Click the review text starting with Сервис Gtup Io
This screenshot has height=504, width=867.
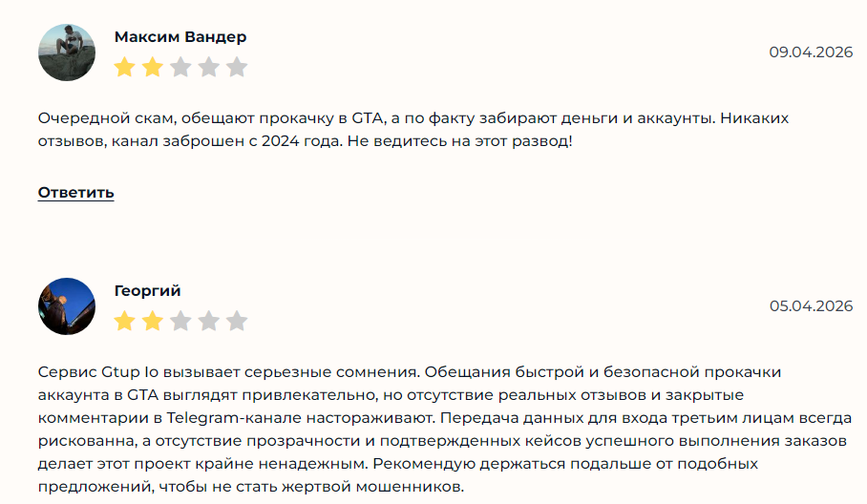point(438,430)
